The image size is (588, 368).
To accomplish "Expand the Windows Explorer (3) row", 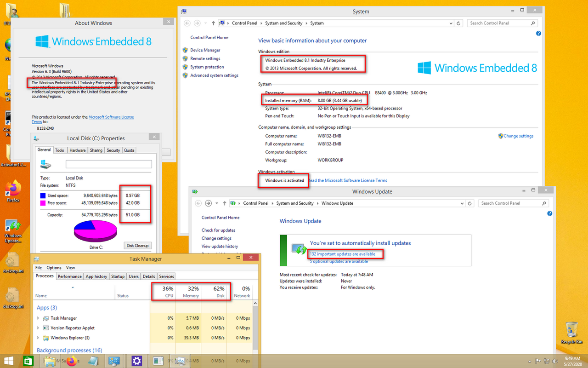I will click(38, 338).
